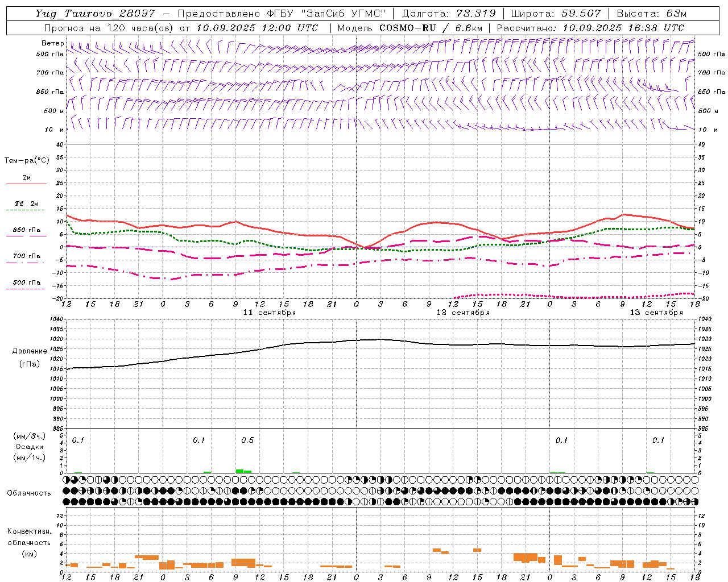Image resolution: width=728 pixels, height=582 pixels.
Task: Click the Модель COSMO-RU / 6.6км label
Action: pyautogui.click(x=410, y=28)
